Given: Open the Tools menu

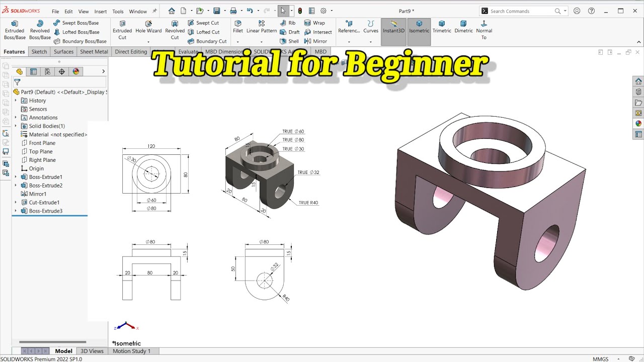Looking at the screenshot, I should pos(118,11).
